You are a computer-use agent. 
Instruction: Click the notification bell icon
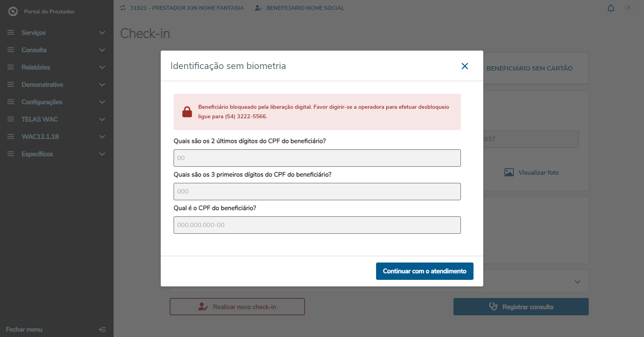click(x=611, y=8)
